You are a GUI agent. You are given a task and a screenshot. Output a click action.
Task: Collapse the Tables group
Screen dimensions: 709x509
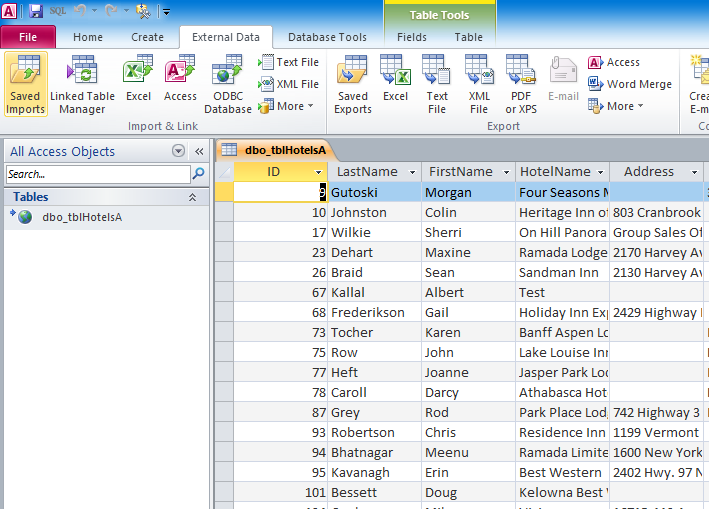coord(192,197)
